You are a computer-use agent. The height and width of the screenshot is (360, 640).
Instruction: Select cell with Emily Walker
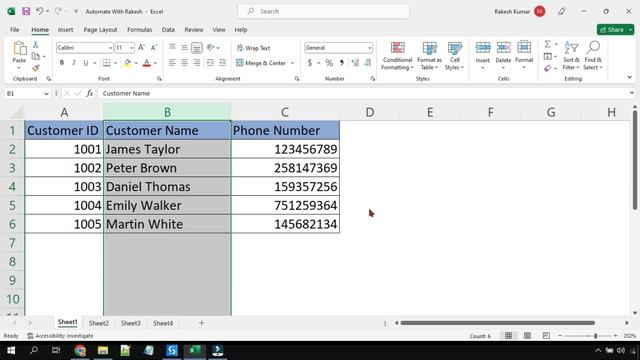coord(167,205)
